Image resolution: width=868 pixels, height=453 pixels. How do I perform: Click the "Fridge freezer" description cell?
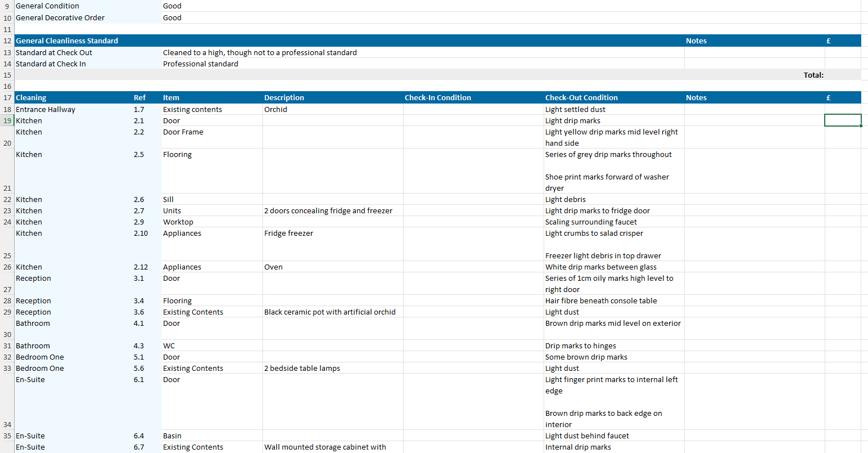pos(288,233)
